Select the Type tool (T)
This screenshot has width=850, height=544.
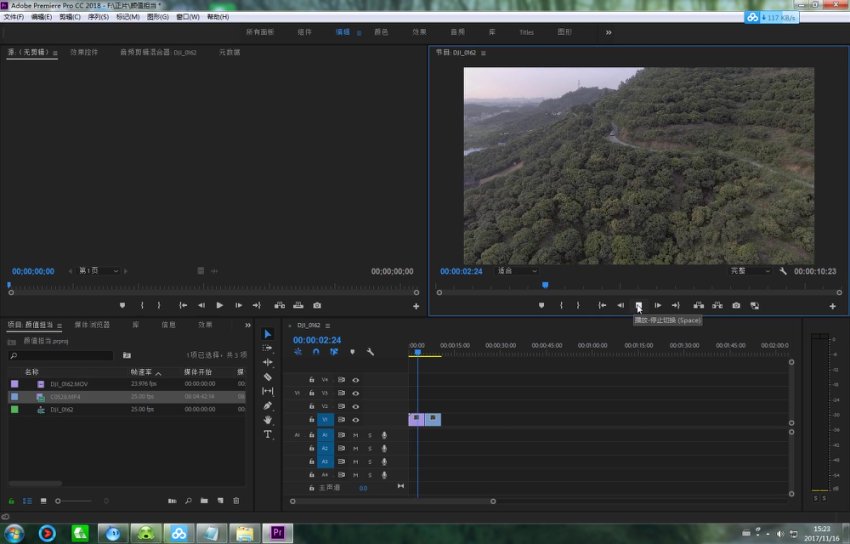pos(268,435)
